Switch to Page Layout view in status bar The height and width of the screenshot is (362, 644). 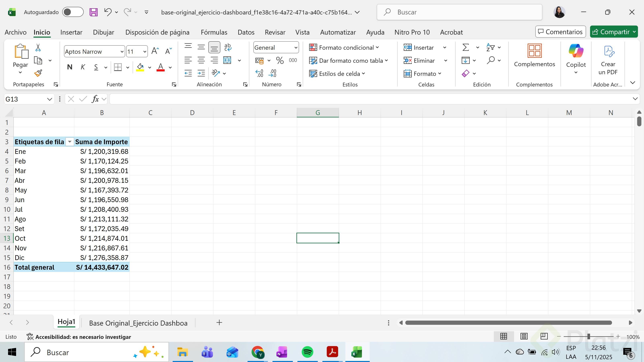click(524, 336)
